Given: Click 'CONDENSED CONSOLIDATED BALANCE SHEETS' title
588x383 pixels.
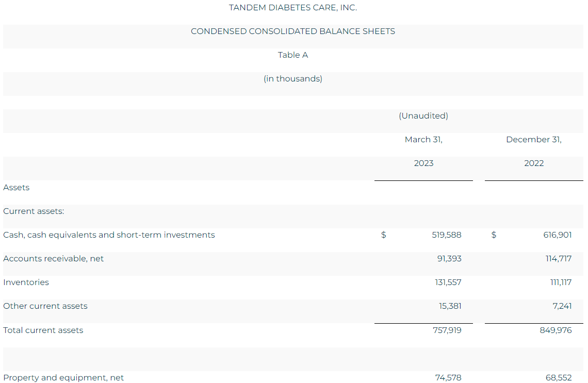Looking at the screenshot, I should pyautogui.click(x=293, y=31).
